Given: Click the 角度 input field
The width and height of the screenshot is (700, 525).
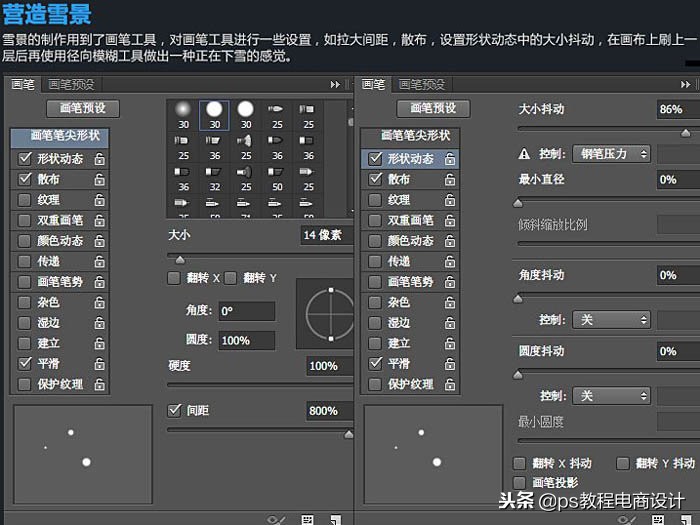Looking at the screenshot, I should tap(246, 311).
